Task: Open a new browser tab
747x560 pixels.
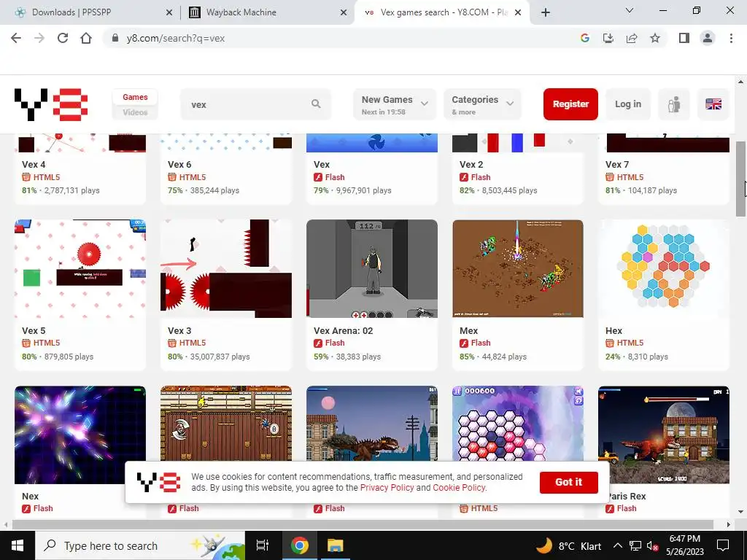Action: tap(546, 12)
